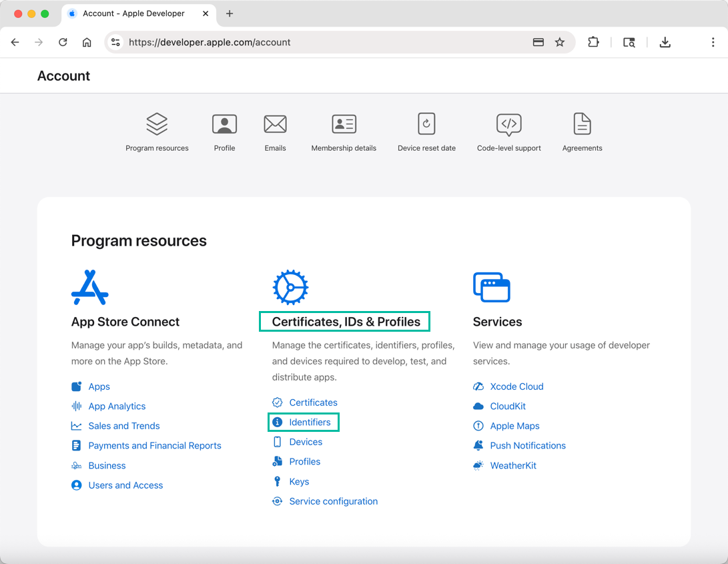Click the Payments report document icon

(x=77, y=446)
